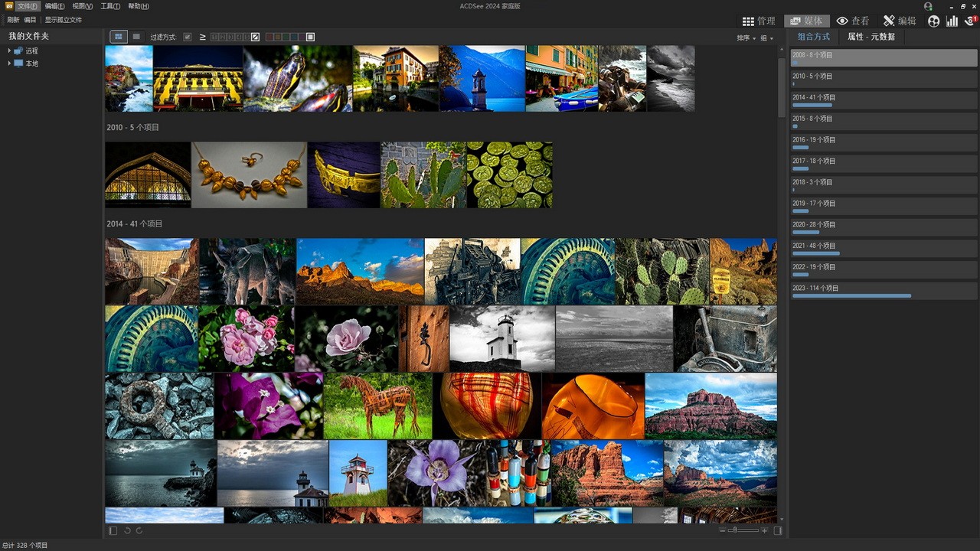Click the 刷新 refresh button

click(x=13, y=20)
